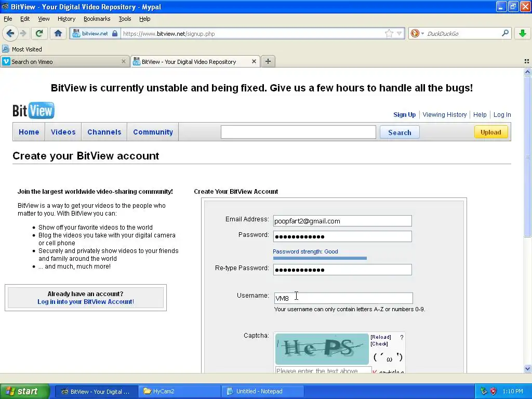Open the Windows start button
Image resolution: width=532 pixels, height=399 pixels.
(25, 391)
